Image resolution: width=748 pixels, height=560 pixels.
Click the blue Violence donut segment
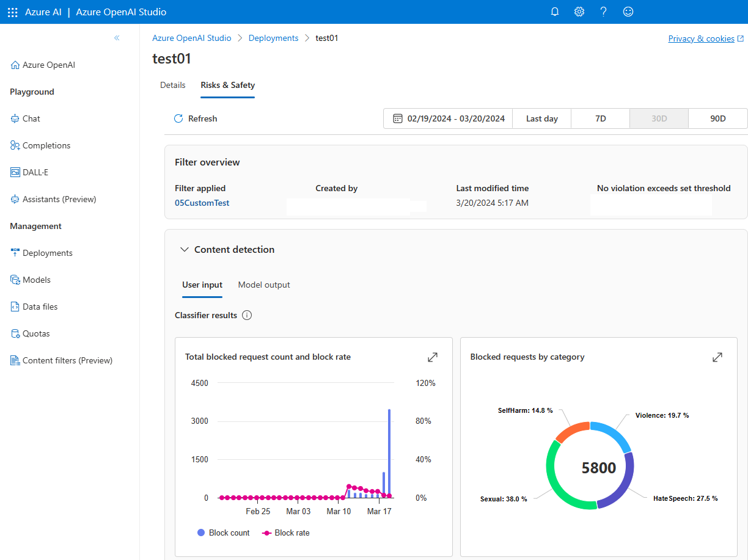tap(615, 433)
